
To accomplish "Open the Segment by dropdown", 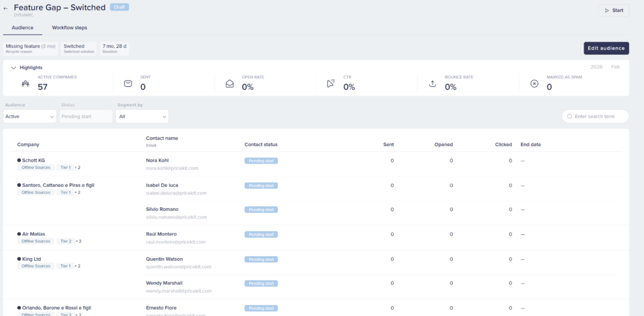I will click(142, 116).
